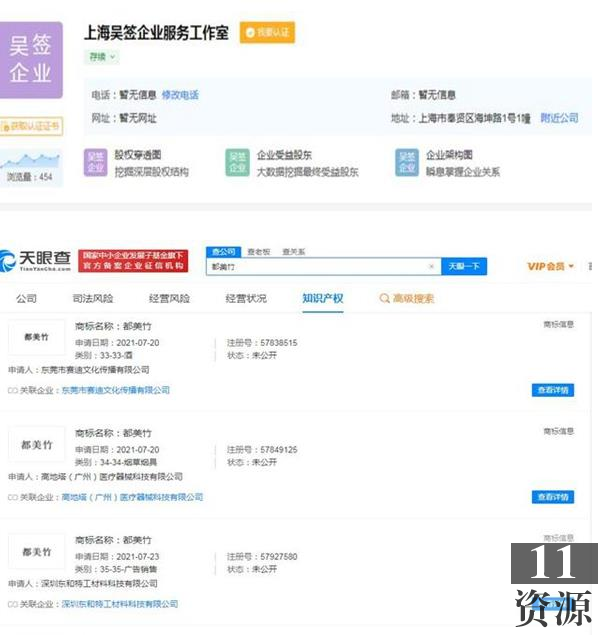Open linked company 东莞市赛迪文化传播有限公司

point(115,390)
